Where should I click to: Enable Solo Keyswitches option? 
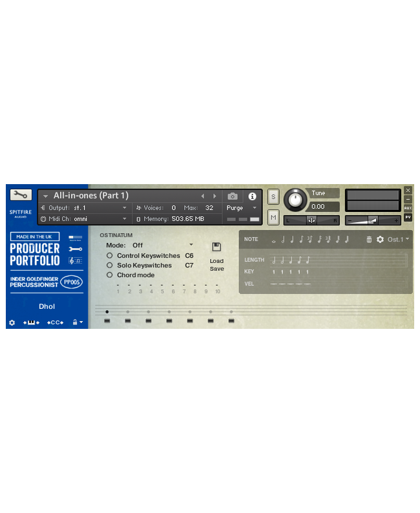110,266
